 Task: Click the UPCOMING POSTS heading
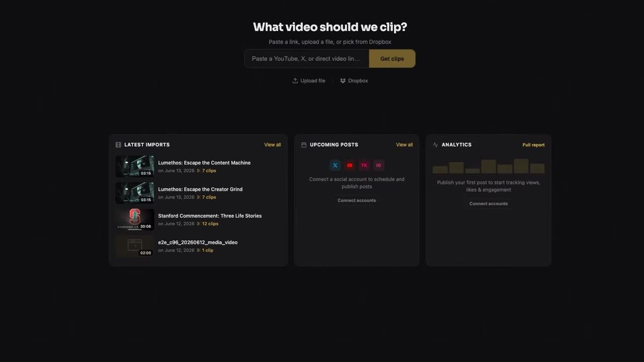click(334, 145)
